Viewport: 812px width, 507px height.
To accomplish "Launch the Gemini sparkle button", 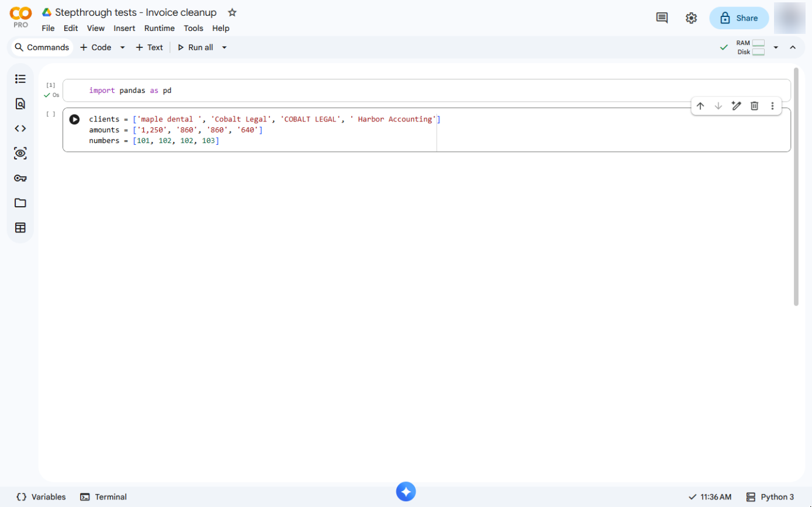I will point(406,491).
